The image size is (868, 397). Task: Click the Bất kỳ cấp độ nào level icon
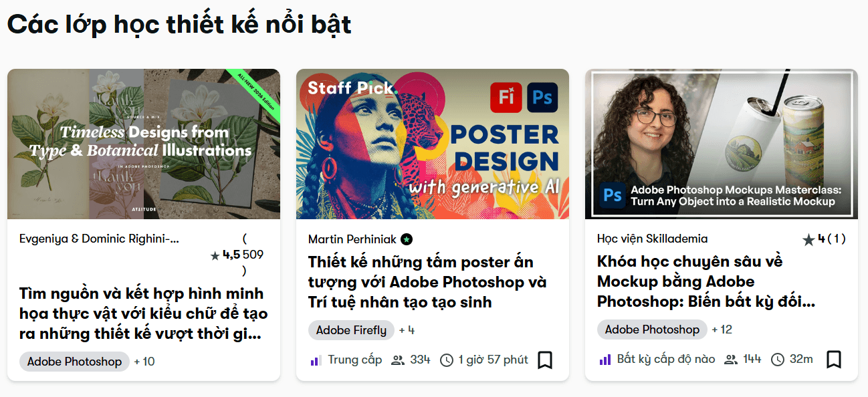point(605,360)
